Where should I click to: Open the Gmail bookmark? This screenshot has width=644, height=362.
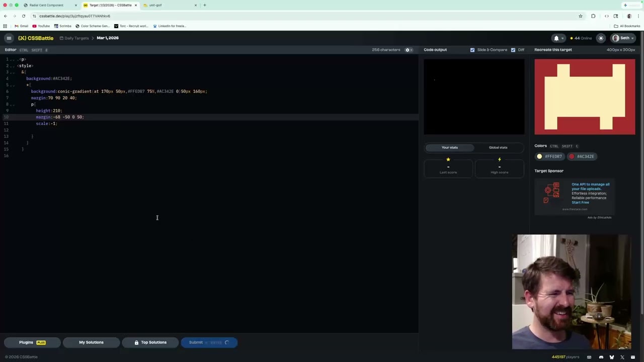[22, 26]
